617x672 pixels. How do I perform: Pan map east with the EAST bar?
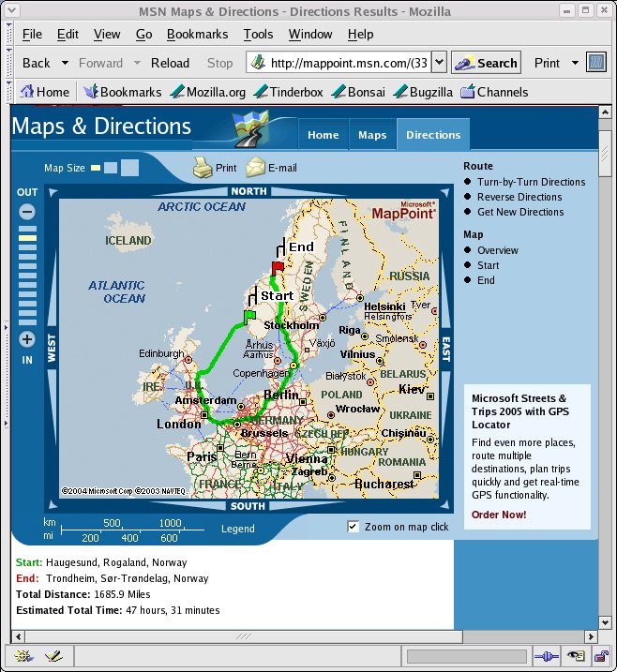click(446, 349)
